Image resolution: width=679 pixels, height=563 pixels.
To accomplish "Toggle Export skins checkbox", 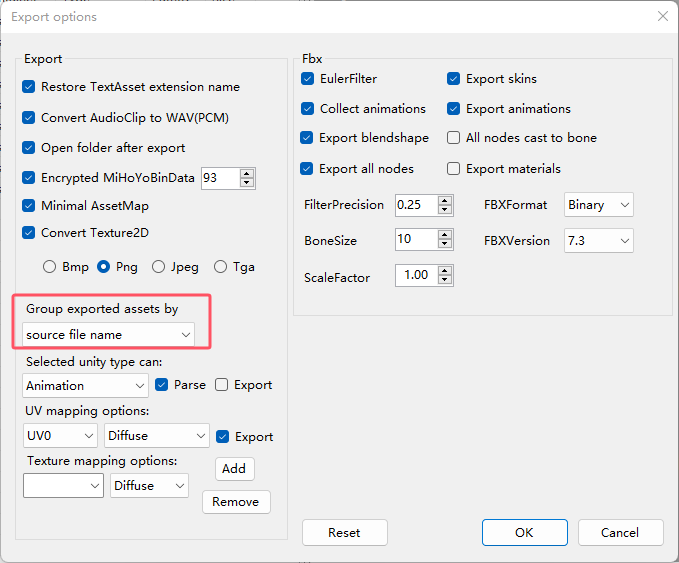I will click(453, 79).
